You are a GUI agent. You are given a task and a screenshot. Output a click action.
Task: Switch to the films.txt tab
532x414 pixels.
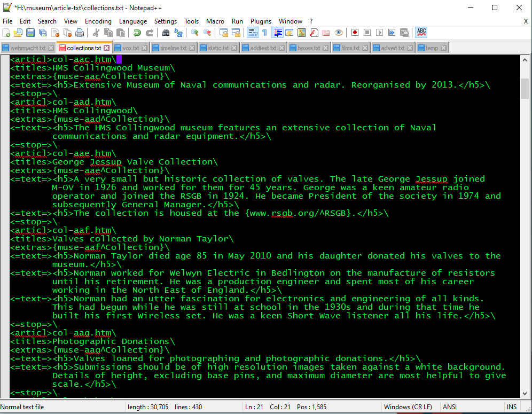pos(350,48)
